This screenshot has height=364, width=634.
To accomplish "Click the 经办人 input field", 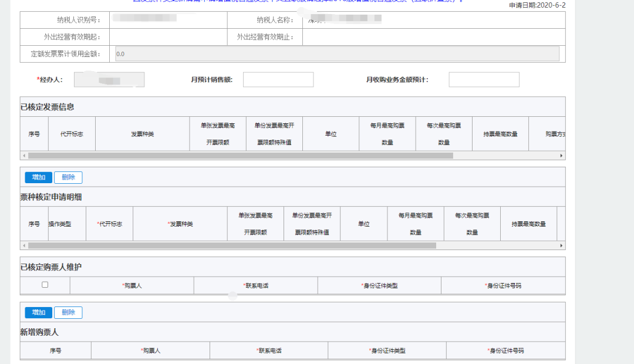I will [109, 80].
